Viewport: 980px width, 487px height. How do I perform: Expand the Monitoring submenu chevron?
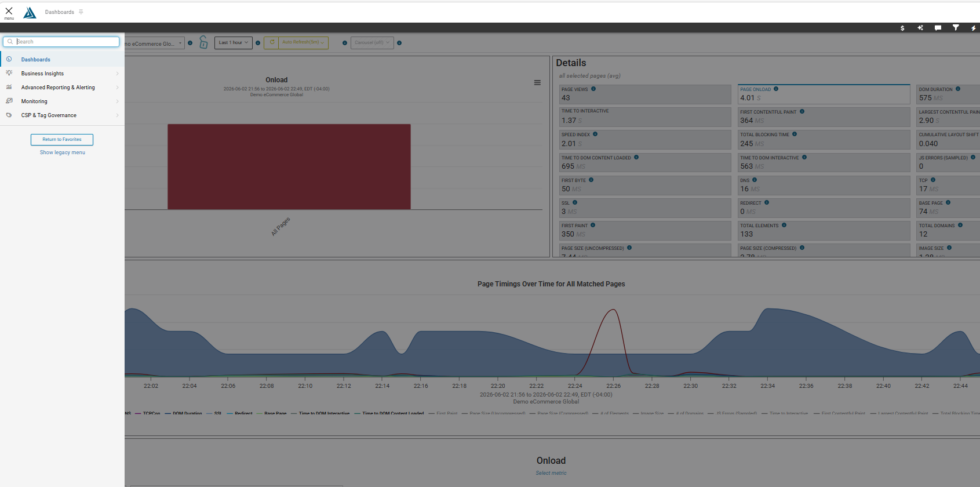[x=117, y=101]
